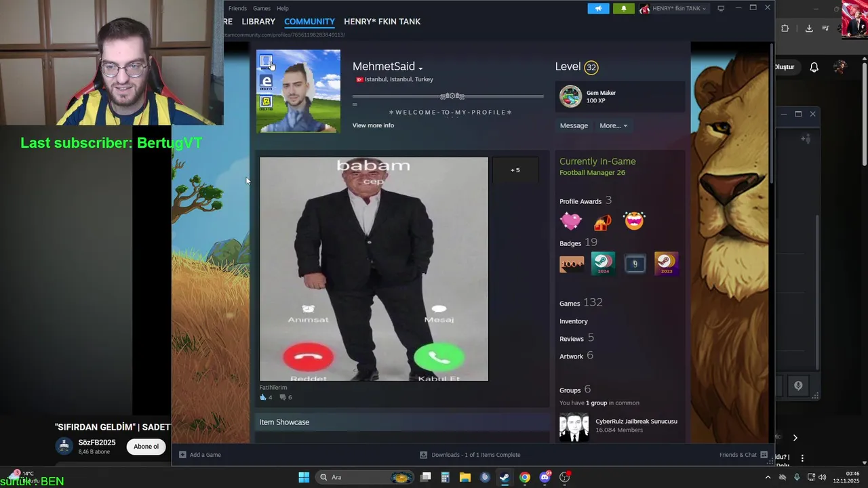This screenshot has height=488, width=868.
Task: Open the Artwork link
Action: click(x=571, y=357)
